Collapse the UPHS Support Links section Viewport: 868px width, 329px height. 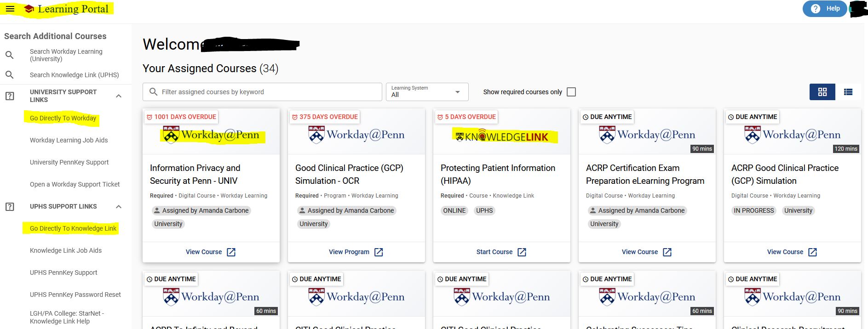pyautogui.click(x=119, y=207)
